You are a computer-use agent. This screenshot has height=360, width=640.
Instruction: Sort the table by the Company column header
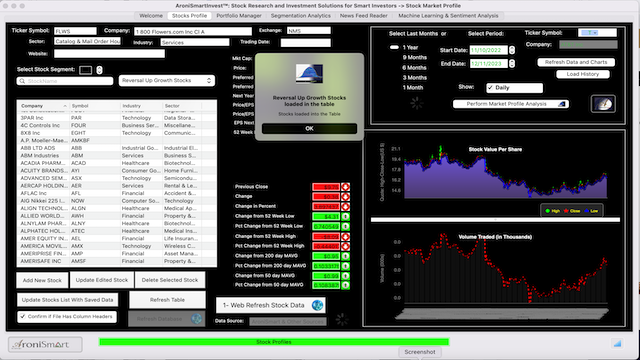pyautogui.click(x=43, y=106)
